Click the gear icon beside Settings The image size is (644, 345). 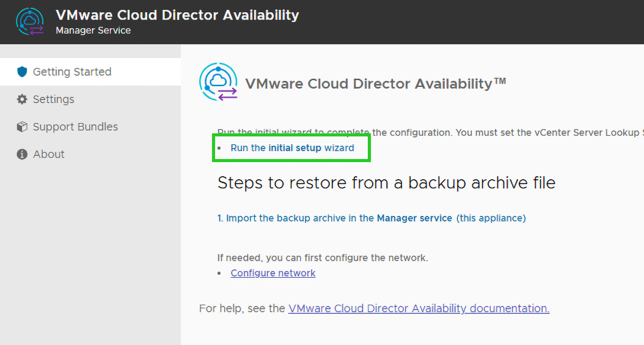23,99
